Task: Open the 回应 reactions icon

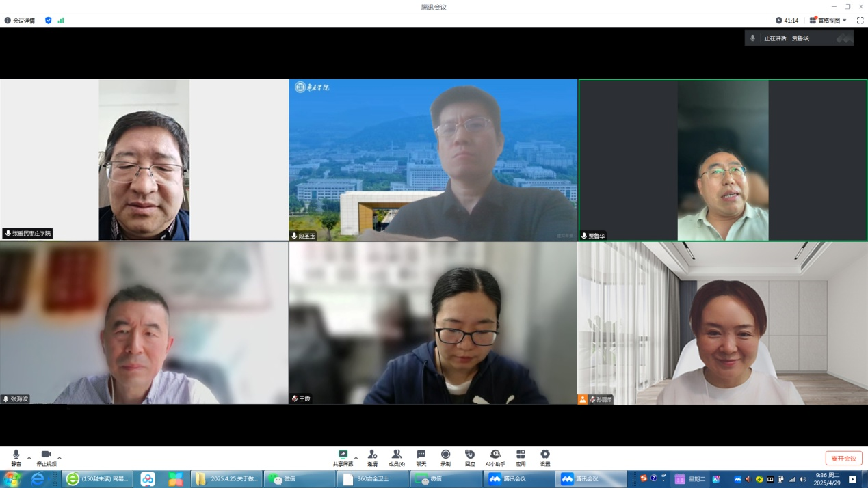Action: [470, 457]
